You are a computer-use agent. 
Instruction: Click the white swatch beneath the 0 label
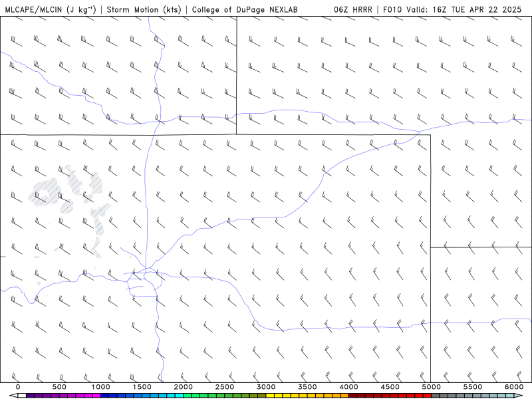(22, 396)
